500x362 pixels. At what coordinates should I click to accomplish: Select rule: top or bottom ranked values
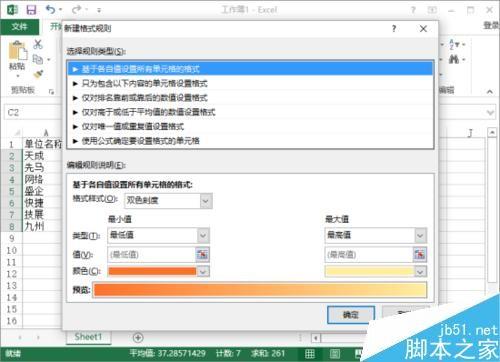pos(250,98)
